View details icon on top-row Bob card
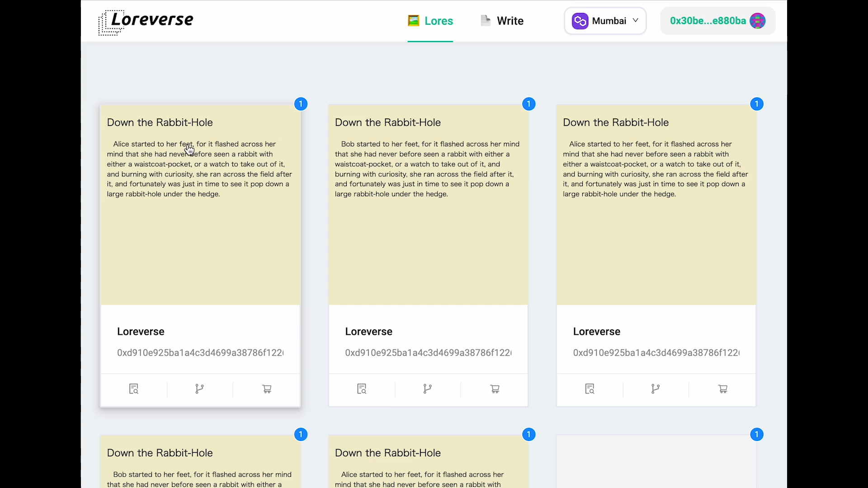 tap(362, 389)
